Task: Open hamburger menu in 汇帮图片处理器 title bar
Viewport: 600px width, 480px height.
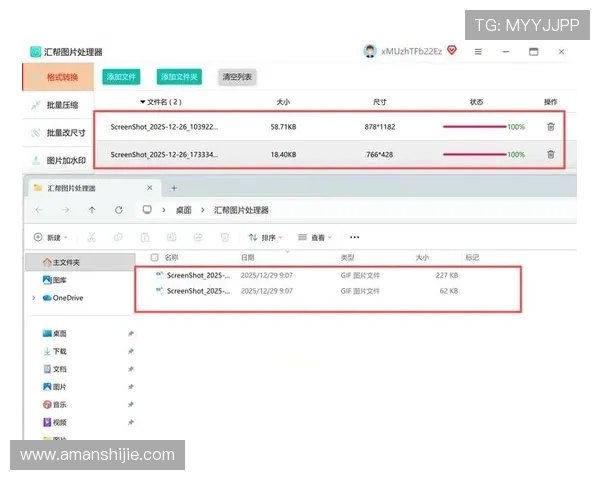Action: [478, 51]
